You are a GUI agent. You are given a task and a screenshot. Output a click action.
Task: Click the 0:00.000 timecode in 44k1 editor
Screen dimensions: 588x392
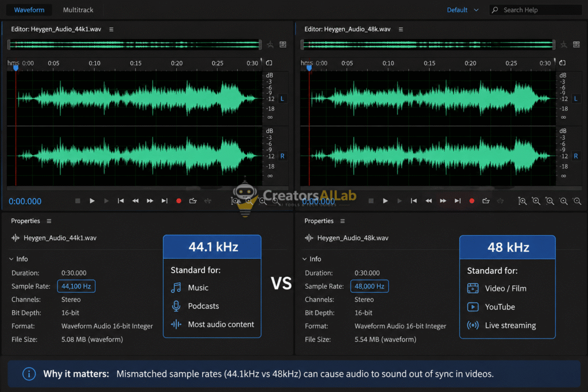point(25,201)
